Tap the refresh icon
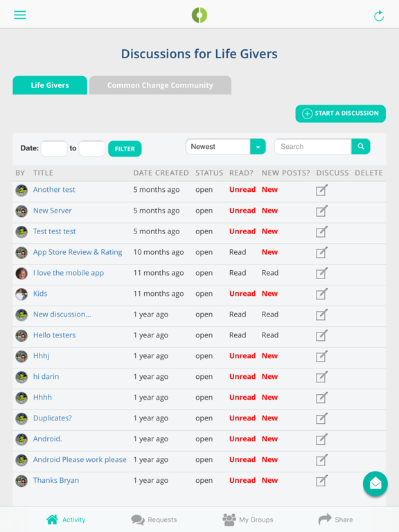Viewport: 399px width, 532px height. click(379, 16)
